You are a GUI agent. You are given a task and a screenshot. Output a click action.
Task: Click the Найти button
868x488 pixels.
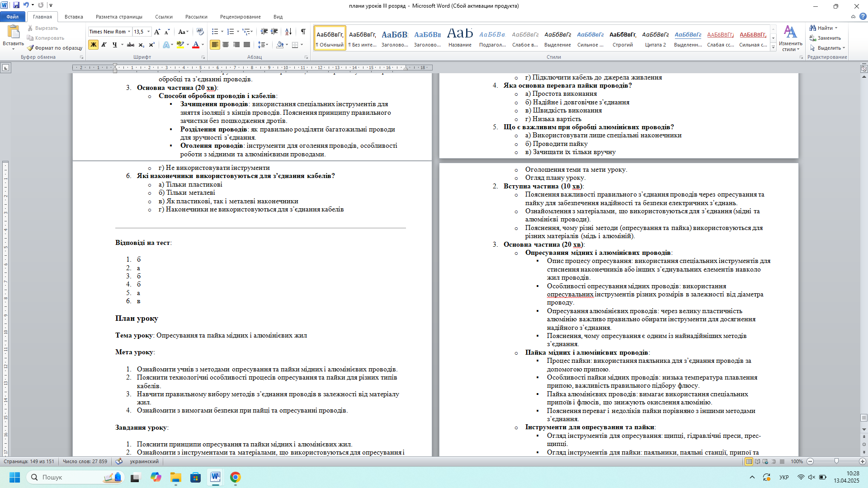pos(824,28)
